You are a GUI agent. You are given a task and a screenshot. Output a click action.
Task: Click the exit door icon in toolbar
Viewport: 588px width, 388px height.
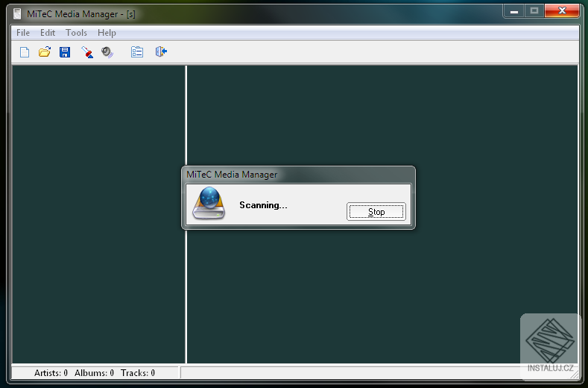point(161,51)
